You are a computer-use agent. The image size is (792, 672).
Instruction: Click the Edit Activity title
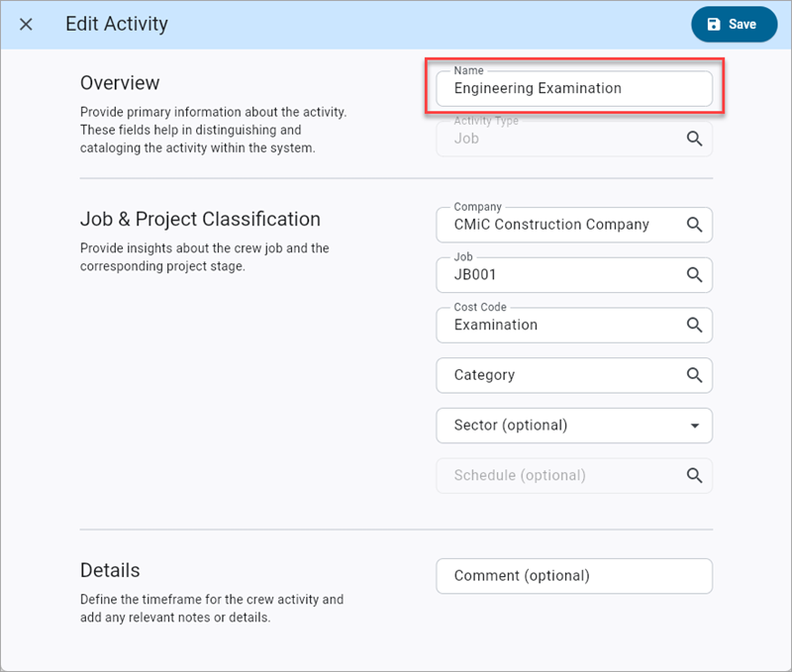pyautogui.click(x=116, y=24)
